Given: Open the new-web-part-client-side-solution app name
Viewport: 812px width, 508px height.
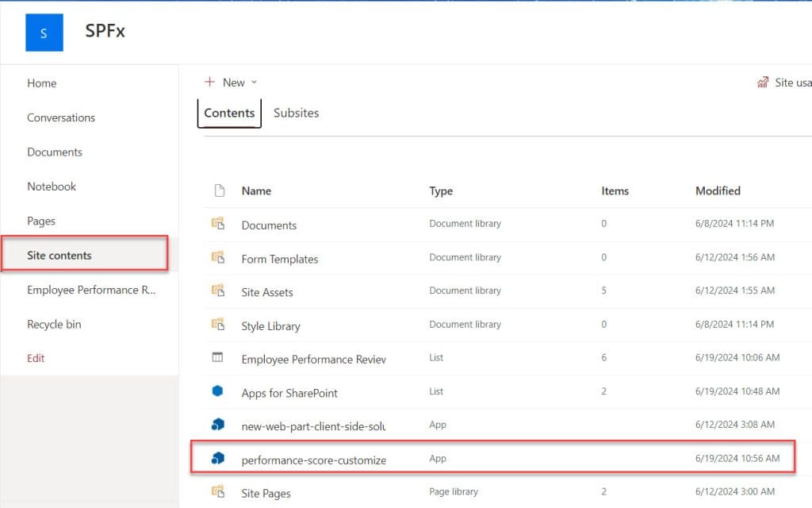Looking at the screenshot, I should (x=314, y=426).
